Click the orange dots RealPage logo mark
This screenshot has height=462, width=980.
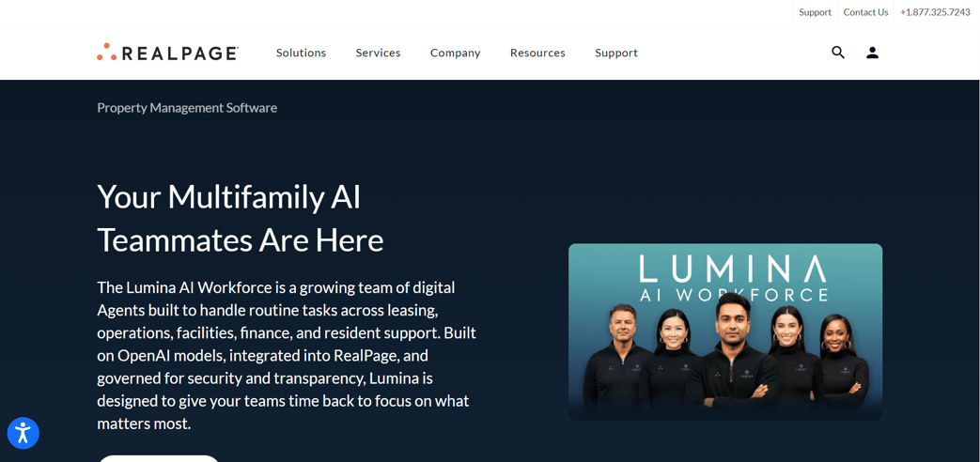pyautogui.click(x=106, y=53)
